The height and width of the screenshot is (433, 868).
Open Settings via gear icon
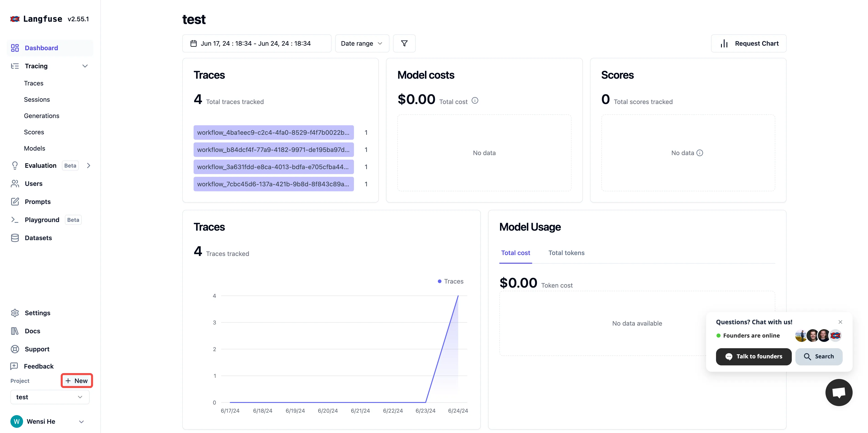pos(15,313)
